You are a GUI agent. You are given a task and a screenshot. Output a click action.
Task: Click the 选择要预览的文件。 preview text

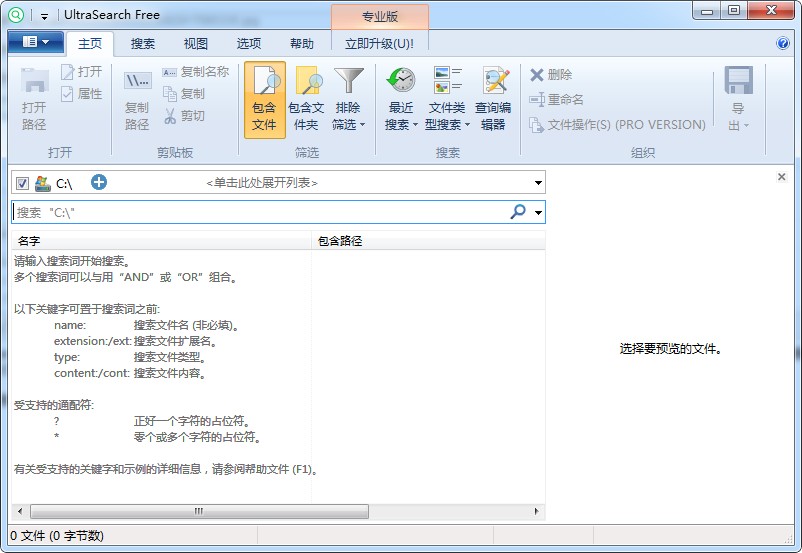671,349
